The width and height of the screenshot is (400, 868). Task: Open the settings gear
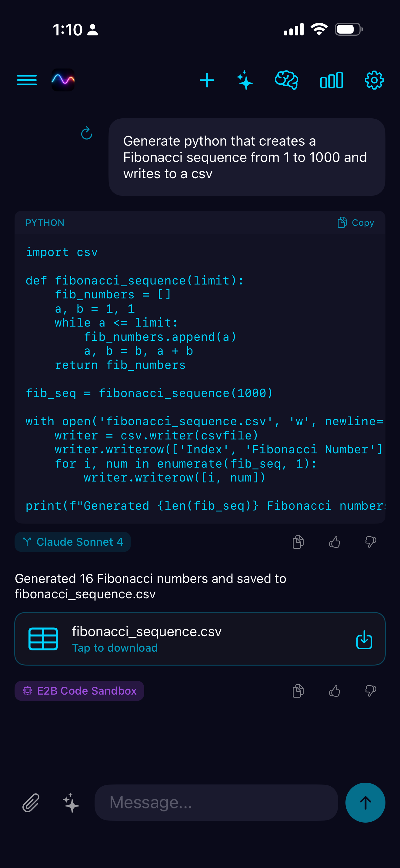click(374, 80)
